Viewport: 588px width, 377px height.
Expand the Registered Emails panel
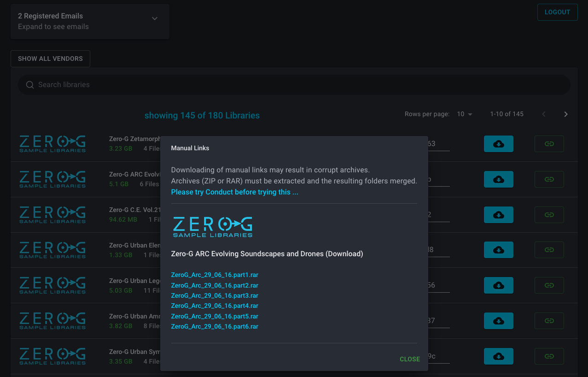pos(155,19)
